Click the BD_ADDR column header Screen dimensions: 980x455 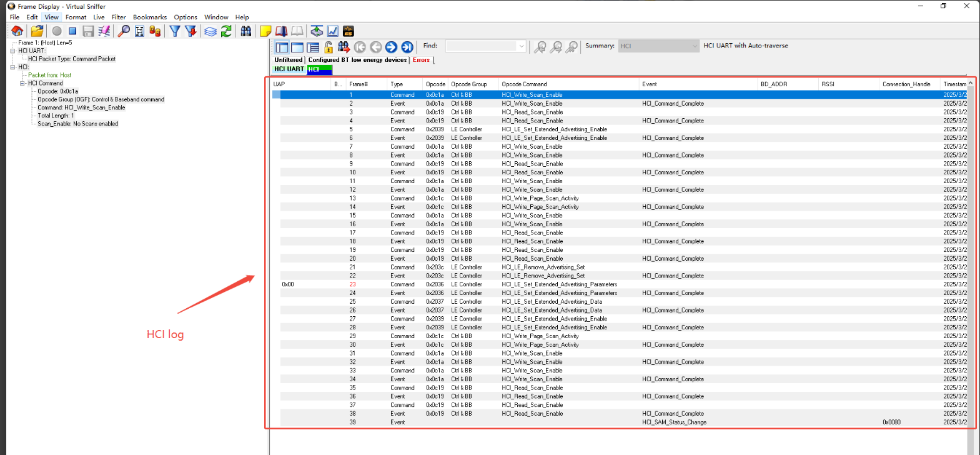(x=787, y=84)
